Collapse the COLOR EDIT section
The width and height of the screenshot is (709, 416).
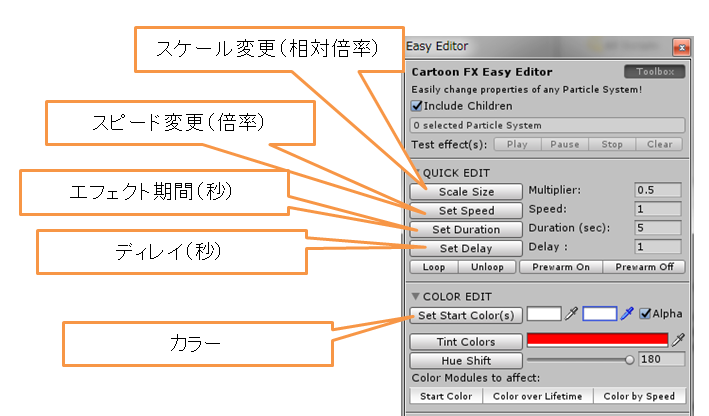[416, 296]
